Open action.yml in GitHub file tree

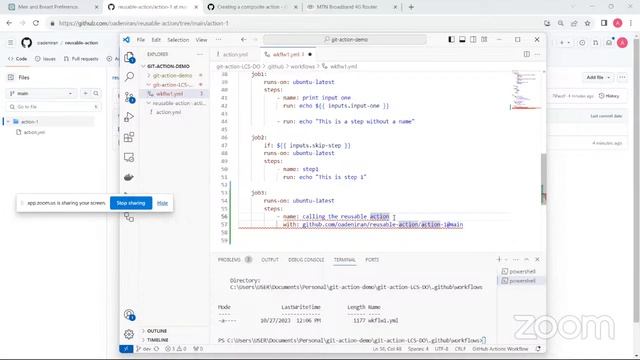pos(34,132)
